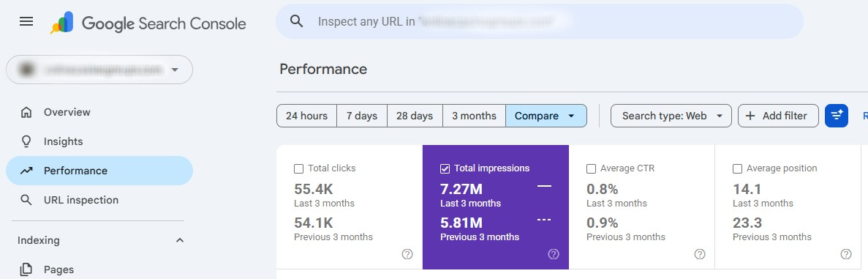Open the hamburger navigation menu
The width and height of the screenshot is (868, 279).
coord(26,22)
